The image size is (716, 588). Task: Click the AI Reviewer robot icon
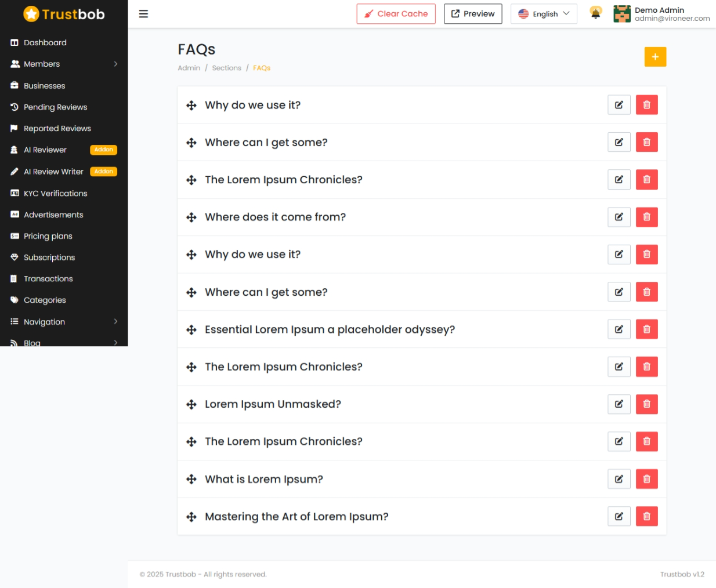coord(15,150)
